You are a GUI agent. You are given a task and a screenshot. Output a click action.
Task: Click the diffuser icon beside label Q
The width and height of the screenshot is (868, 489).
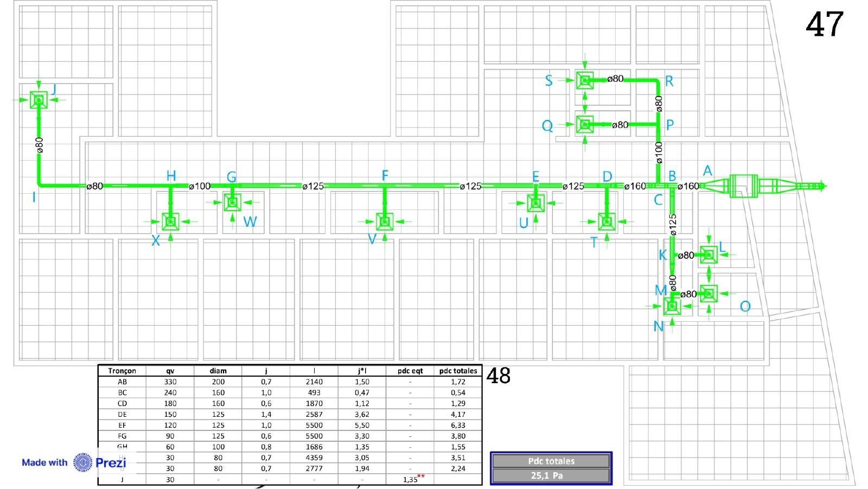pyautogui.click(x=585, y=125)
